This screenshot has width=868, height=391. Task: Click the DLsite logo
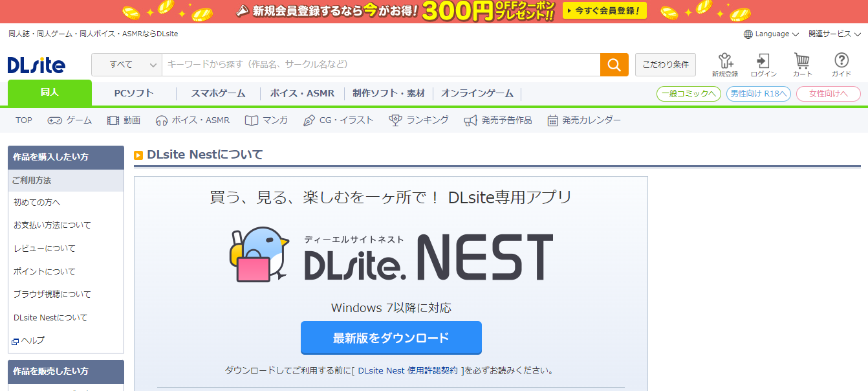coord(36,65)
